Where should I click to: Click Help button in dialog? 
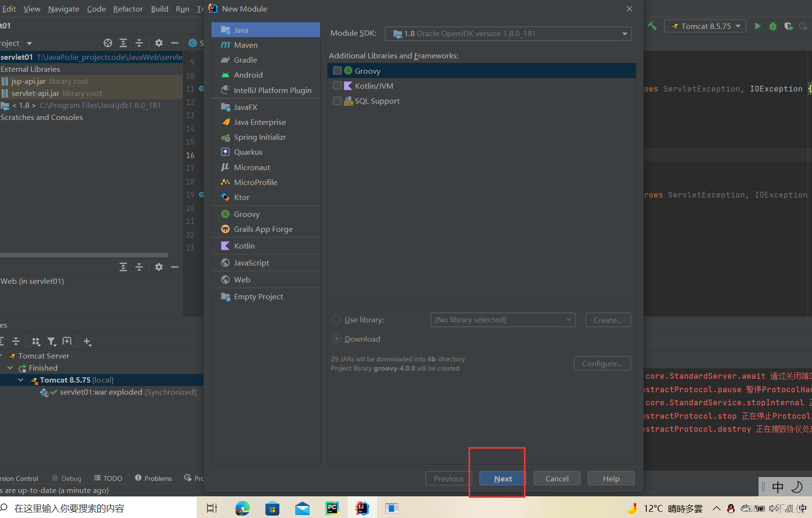(x=611, y=478)
